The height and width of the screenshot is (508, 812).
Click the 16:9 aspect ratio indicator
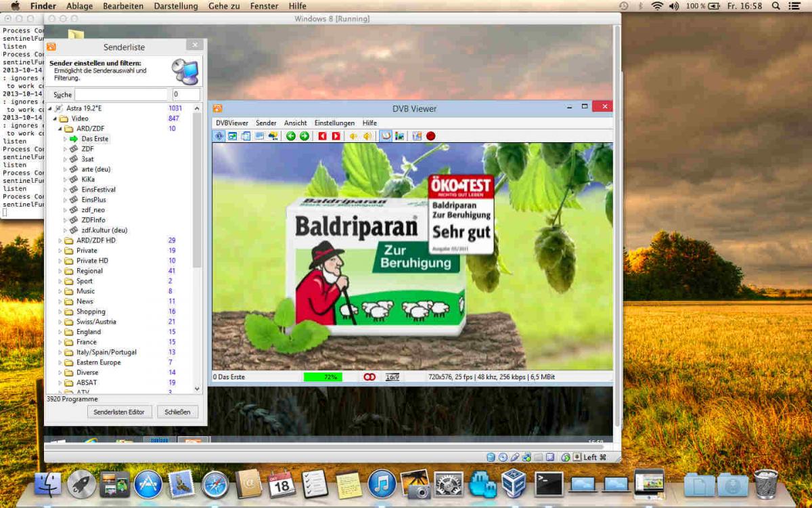pos(392,377)
